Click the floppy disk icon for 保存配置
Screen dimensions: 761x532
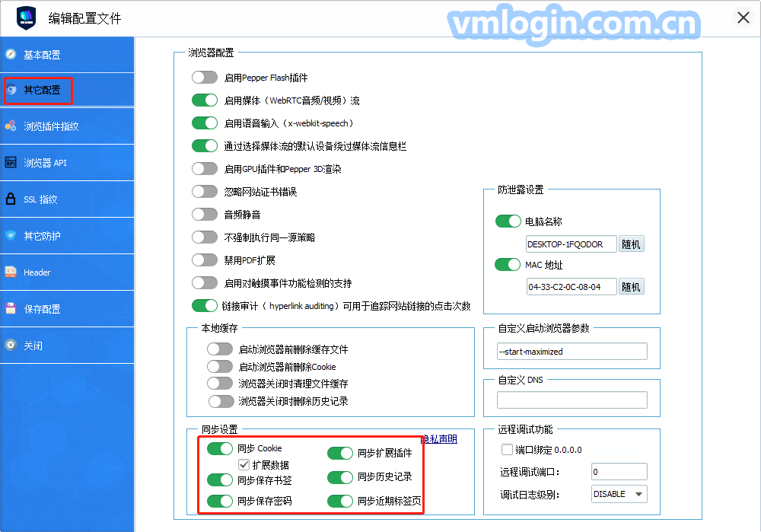[11, 309]
